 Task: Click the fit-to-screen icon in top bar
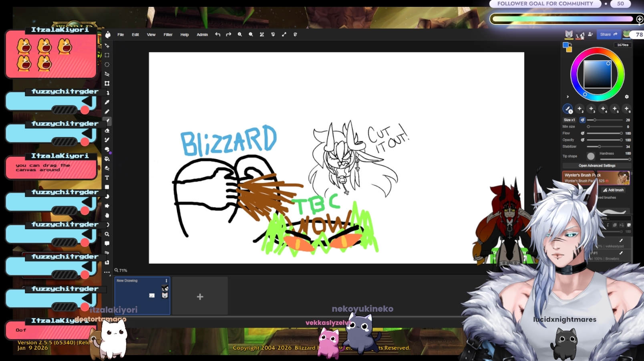pos(262,34)
